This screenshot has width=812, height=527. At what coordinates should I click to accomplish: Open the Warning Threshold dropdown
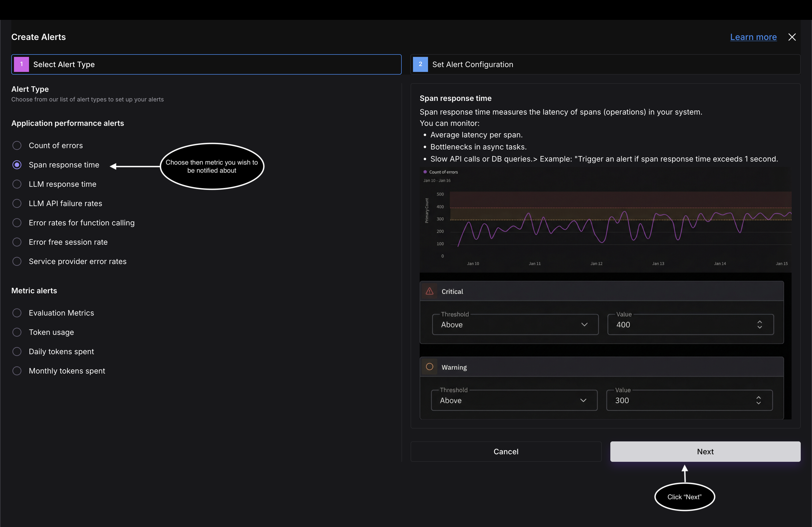(514, 400)
